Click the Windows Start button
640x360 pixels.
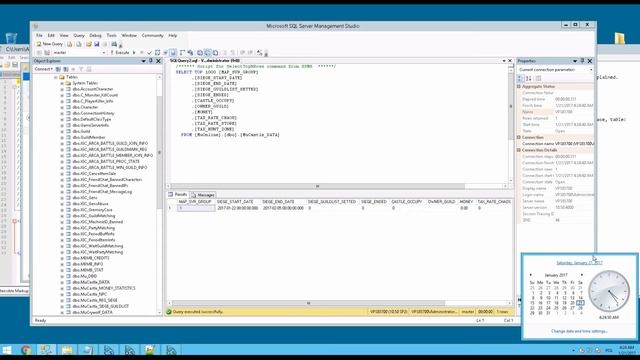pos(7,350)
